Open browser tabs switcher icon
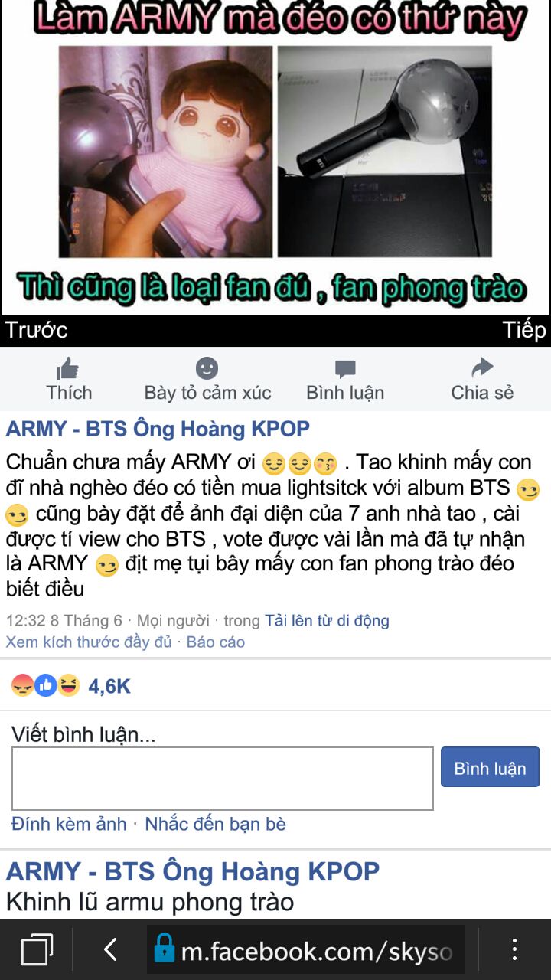The height and width of the screenshot is (980, 551). click(x=37, y=950)
